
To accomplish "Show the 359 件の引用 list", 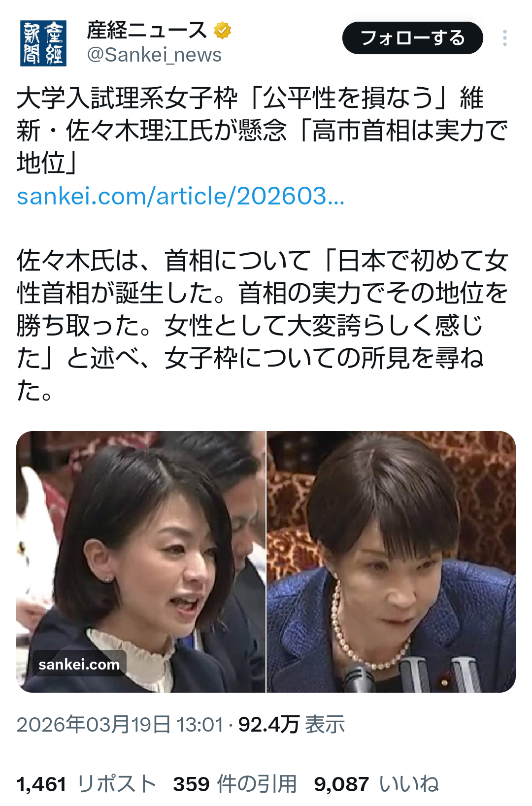I will click(235, 784).
